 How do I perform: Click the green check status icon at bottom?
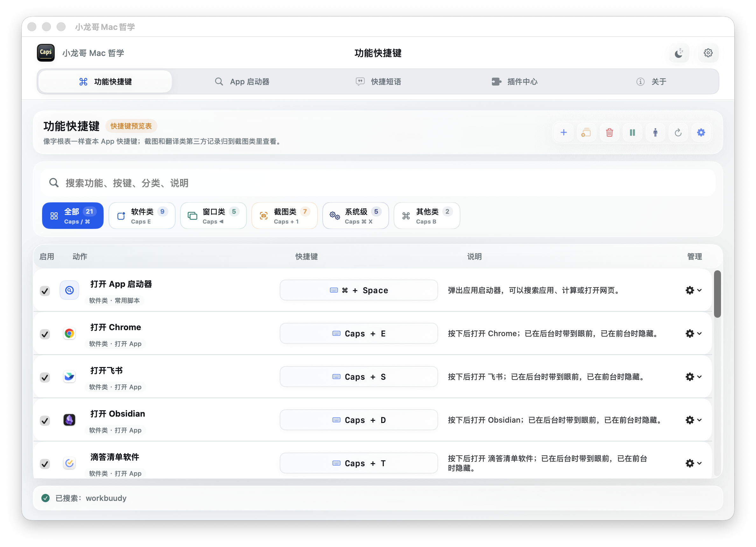pos(46,498)
